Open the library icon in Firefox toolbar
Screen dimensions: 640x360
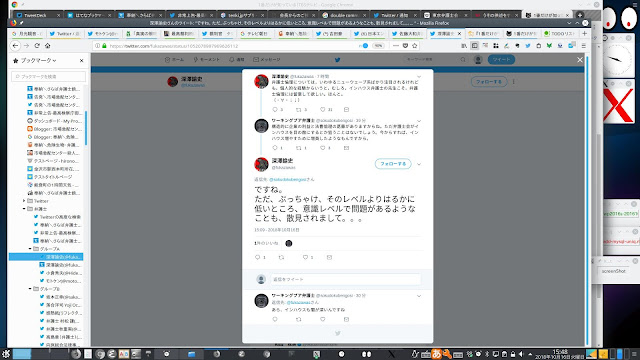click(x=464, y=46)
